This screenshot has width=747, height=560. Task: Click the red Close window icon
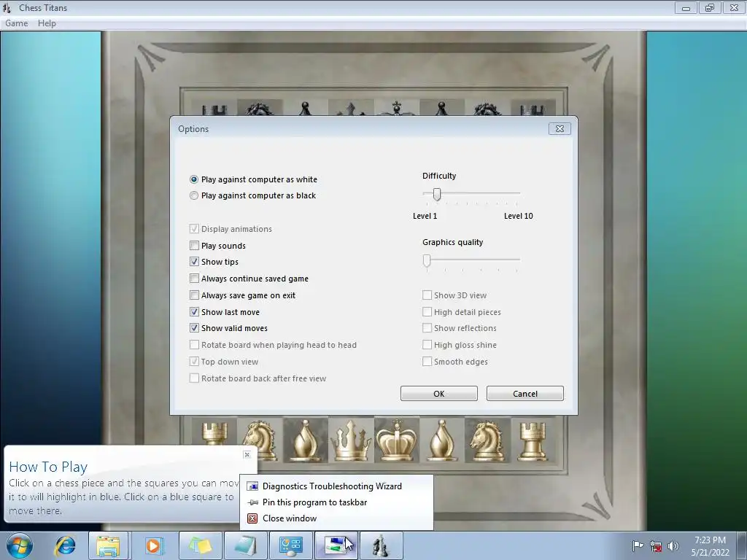point(252,518)
